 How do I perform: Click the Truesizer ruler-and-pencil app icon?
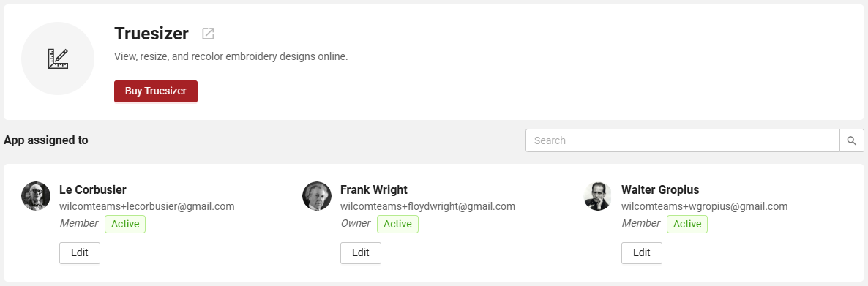[58, 59]
